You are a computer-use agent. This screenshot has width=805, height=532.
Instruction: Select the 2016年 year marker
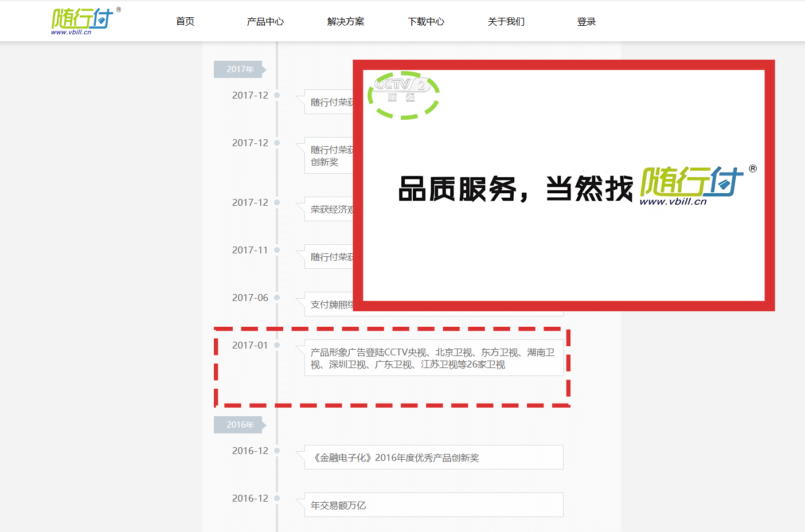(240, 425)
